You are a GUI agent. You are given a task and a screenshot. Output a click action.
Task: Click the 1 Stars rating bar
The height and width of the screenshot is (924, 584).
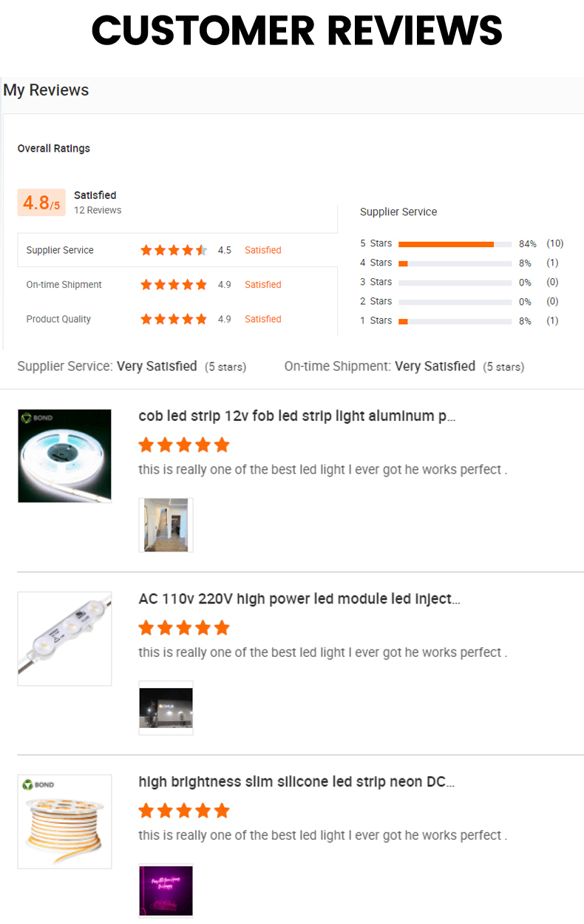point(455,320)
